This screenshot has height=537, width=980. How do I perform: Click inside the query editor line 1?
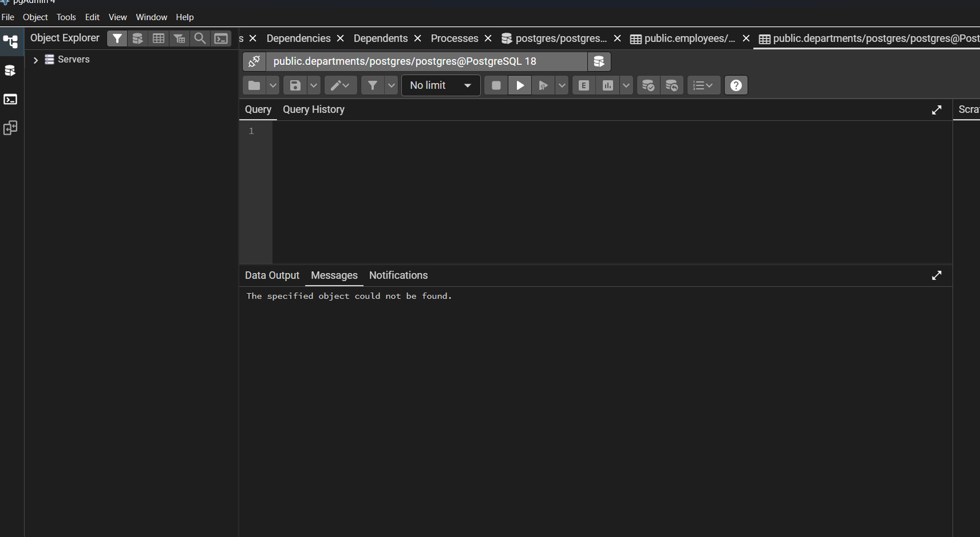pyautogui.click(x=612, y=131)
